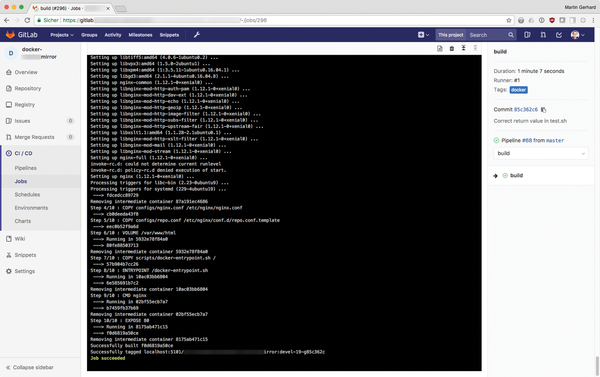Open the todos checkmark icon in navbar
The width and height of the screenshot is (600, 377).
(x=559, y=35)
